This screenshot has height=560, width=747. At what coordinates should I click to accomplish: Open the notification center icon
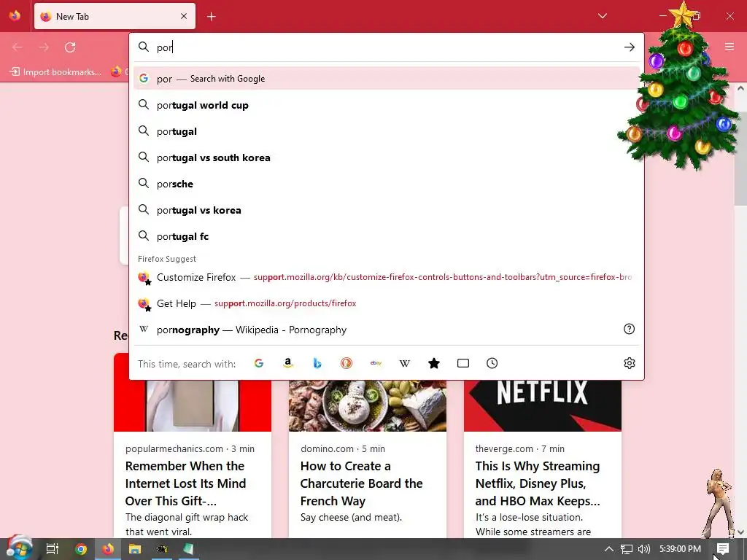[x=723, y=549]
